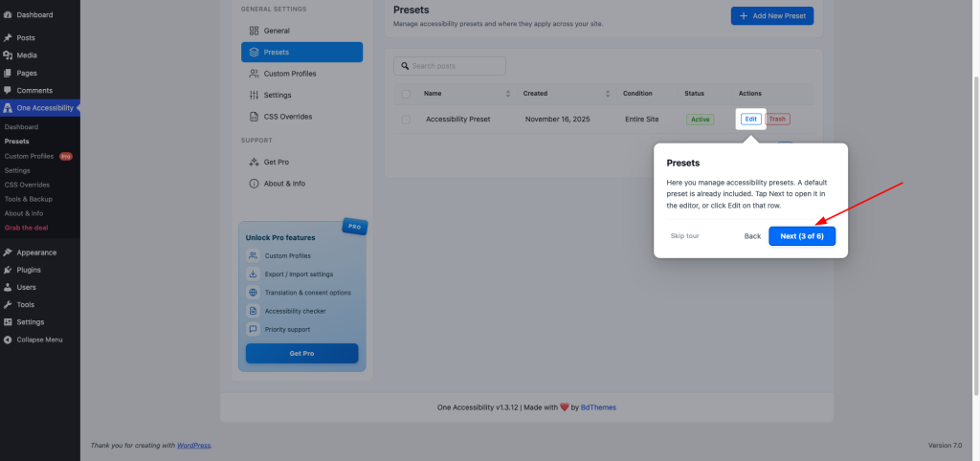
Task: Open the WordPress footer link
Action: pos(193,446)
